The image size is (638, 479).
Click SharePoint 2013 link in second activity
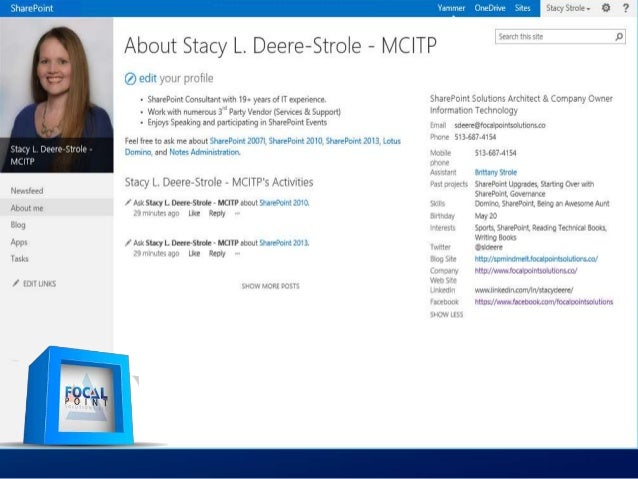click(x=284, y=243)
